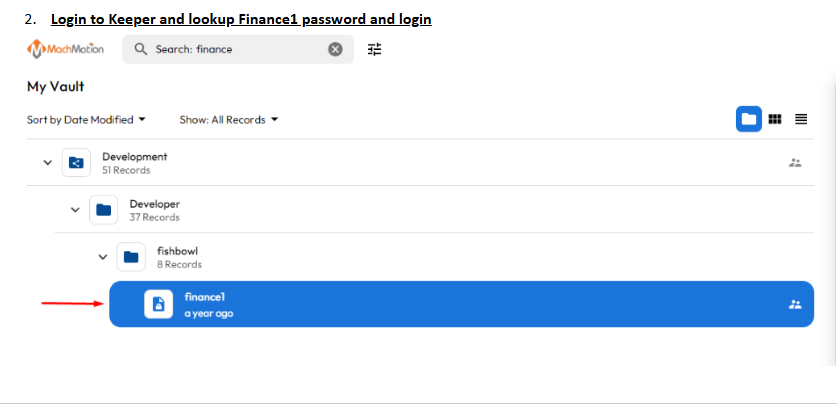Click the shared users icon on finance1 row
The height and width of the screenshot is (405, 837).
795,304
